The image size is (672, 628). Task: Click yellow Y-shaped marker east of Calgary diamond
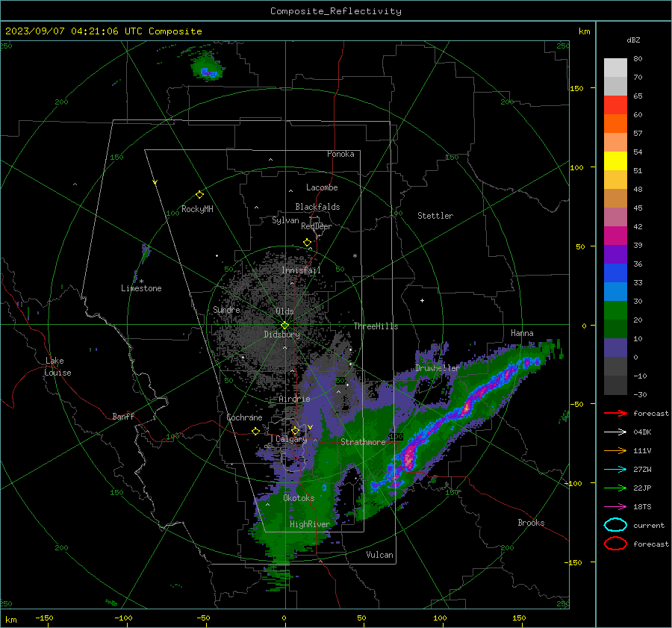311,427
